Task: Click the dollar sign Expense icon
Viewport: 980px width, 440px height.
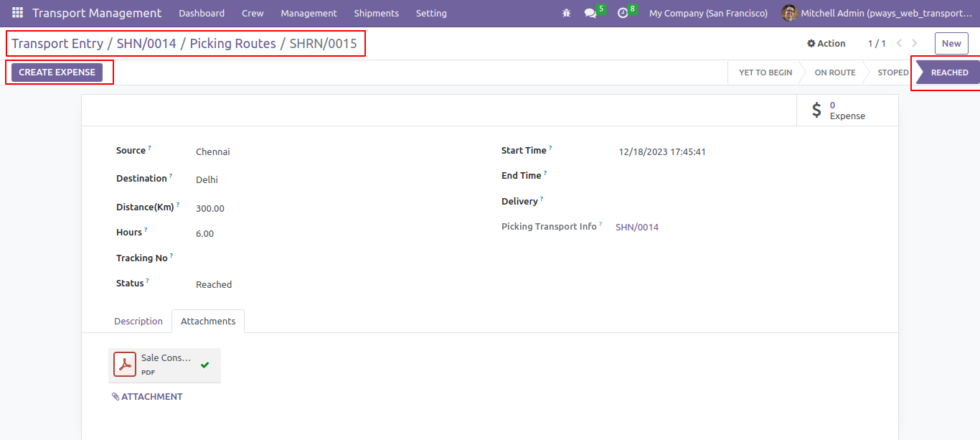Action: click(x=816, y=110)
